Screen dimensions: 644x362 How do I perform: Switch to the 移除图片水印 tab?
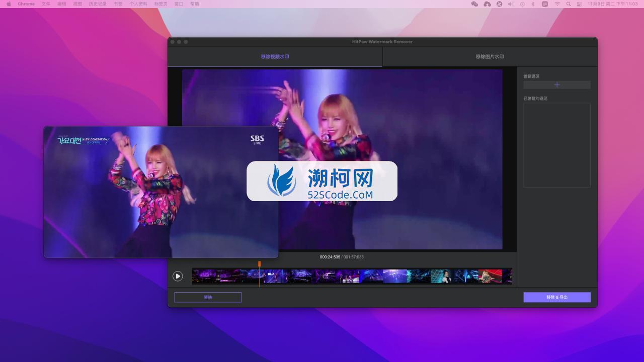click(490, 57)
